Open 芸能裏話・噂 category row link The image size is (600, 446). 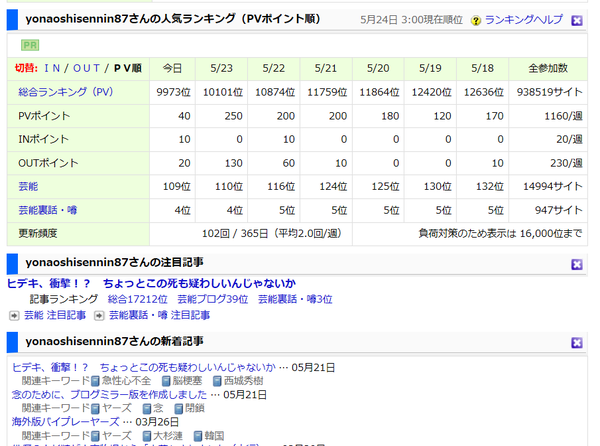(x=47, y=210)
